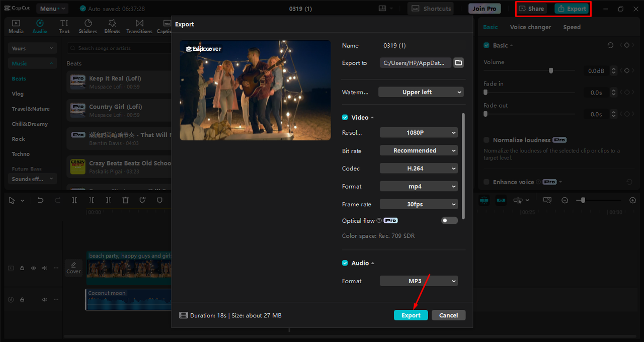The image size is (644, 342).
Task: Click the zoom out timeline magnifier
Action: tap(565, 200)
